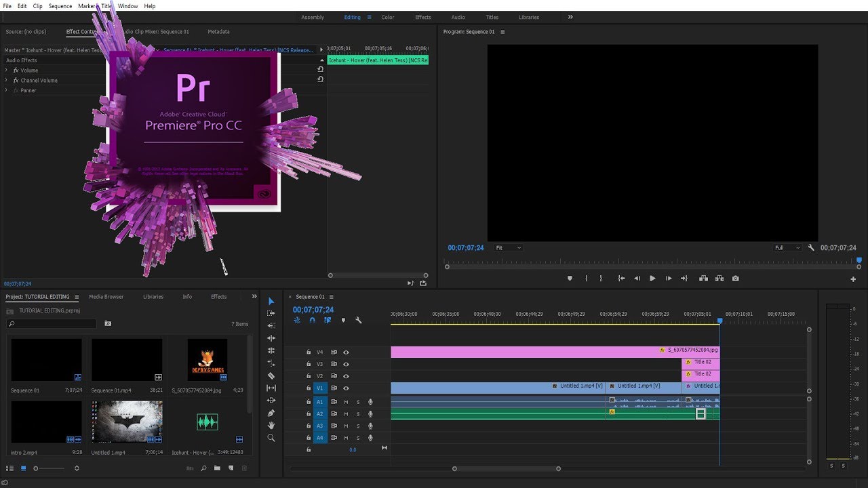Click the Program monitor playhead marker
Screen dimensions: 868x488
click(x=859, y=260)
